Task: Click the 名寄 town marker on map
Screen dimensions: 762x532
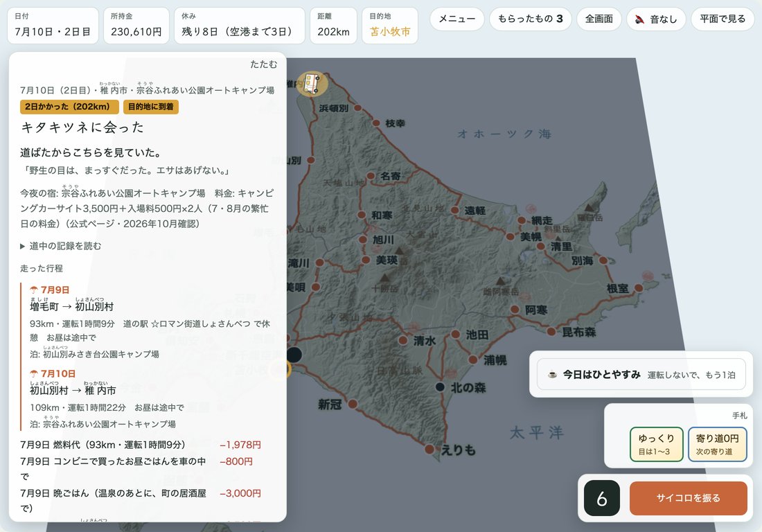Action: 371,176
